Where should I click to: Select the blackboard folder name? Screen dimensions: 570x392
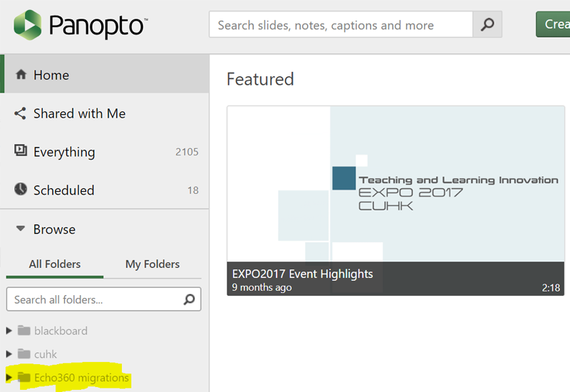tap(61, 331)
